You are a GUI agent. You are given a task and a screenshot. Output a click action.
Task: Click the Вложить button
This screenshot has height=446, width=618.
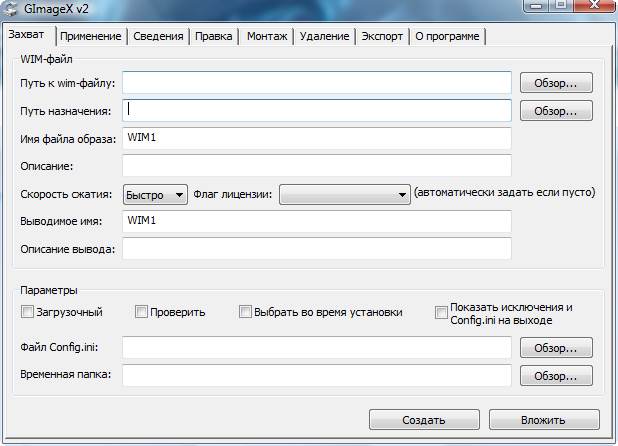[544, 420]
